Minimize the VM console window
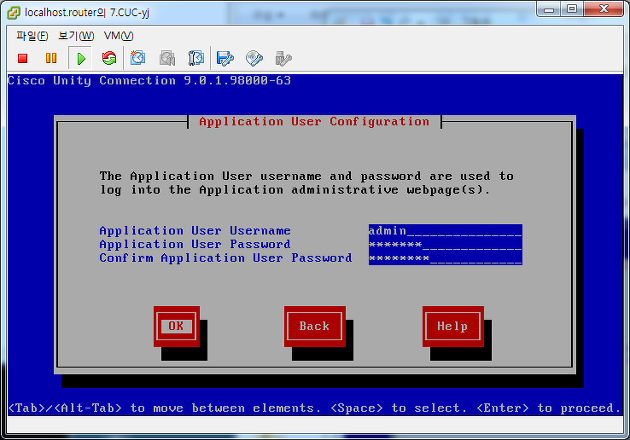Screen dimensions: 630x440 549,9
